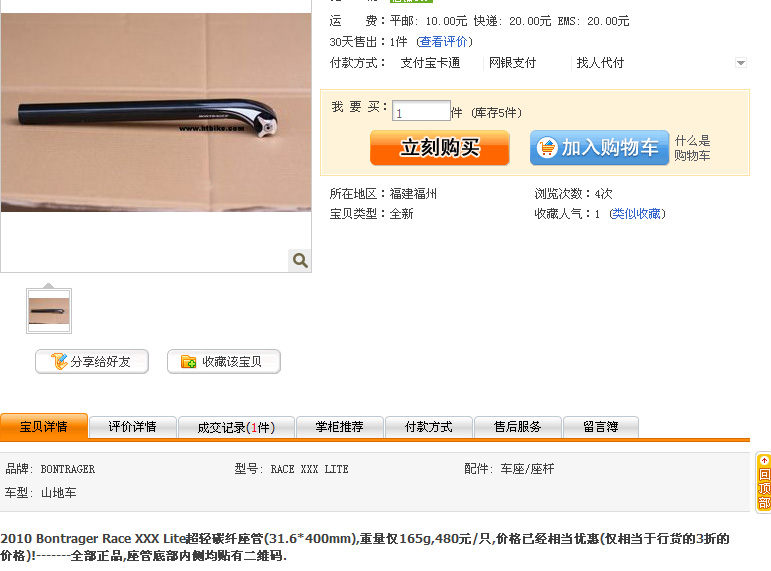Select the 宝贝详情 tab
Screen dimensions: 771x571
click(x=44, y=426)
